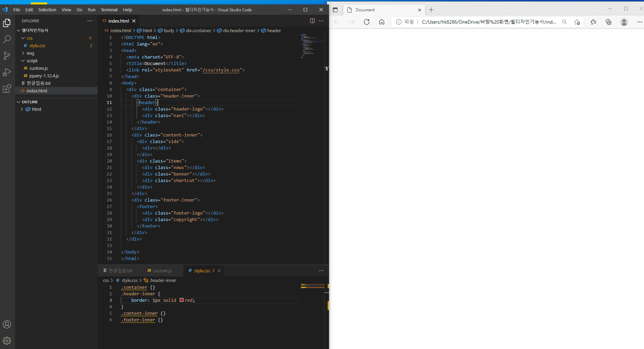Open the Manage gear settings
Image resolution: width=644 pixels, height=349 pixels.
click(x=7, y=341)
